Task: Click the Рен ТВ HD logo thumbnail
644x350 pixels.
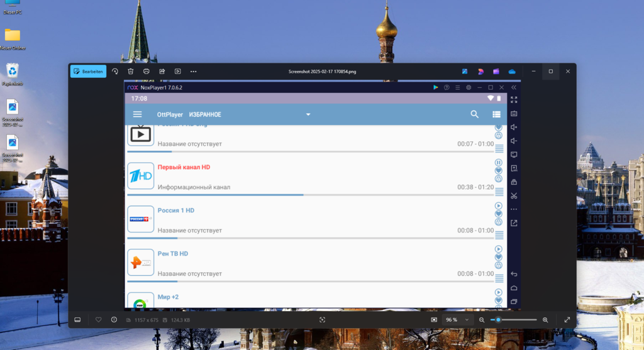Action: pyautogui.click(x=140, y=262)
